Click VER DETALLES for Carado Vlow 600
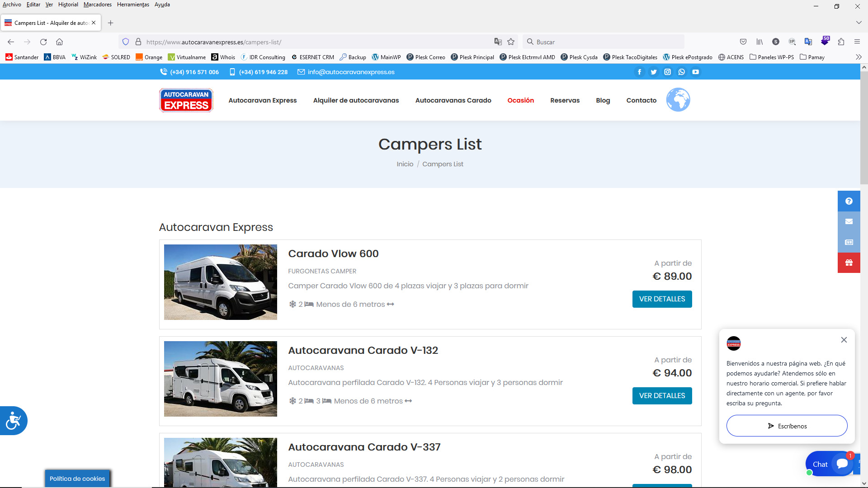This screenshot has height=488, width=868. (x=662, y=299)
